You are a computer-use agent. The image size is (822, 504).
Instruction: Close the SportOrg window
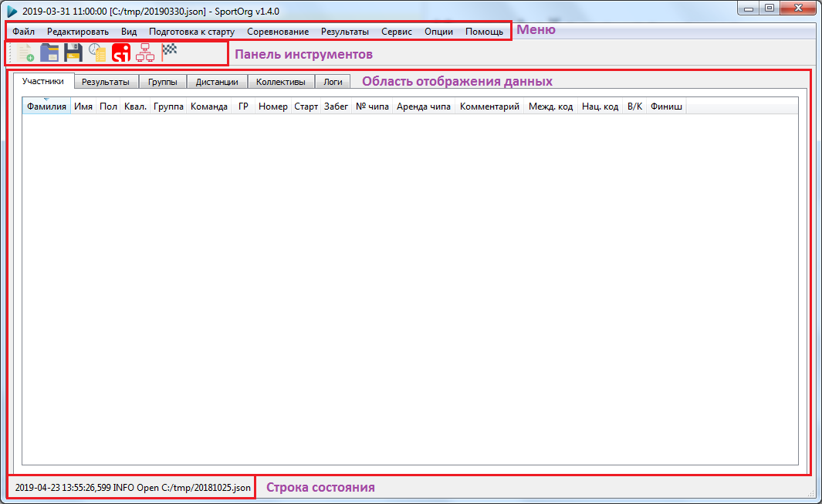point(798,8)
